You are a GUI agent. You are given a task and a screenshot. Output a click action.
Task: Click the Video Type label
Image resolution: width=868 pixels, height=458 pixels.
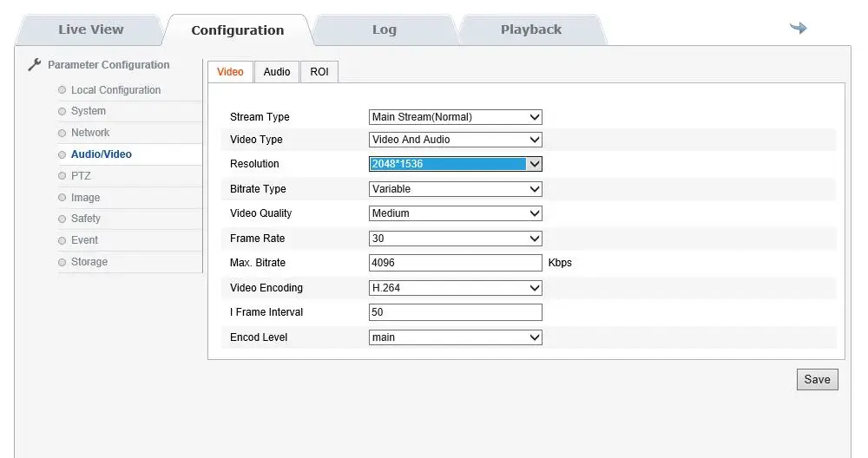click(x=256, y=140)
